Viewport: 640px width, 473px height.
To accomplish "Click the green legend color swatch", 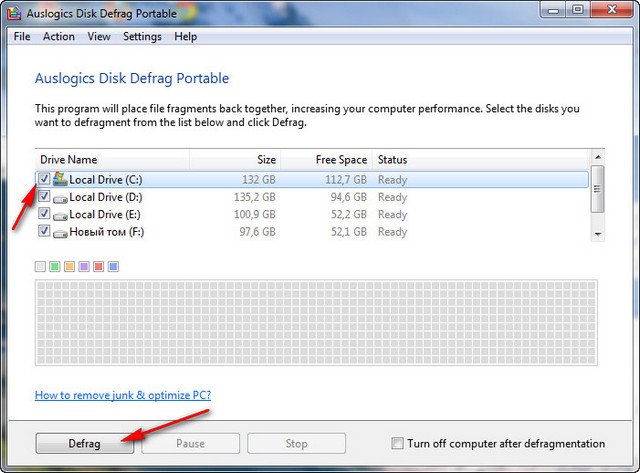I will pyautogui.click(x=55, y=267).
